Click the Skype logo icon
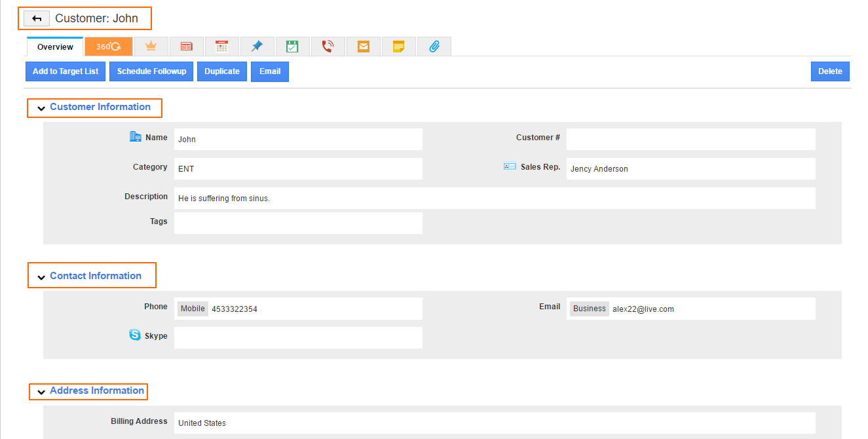 click(135, 335)
